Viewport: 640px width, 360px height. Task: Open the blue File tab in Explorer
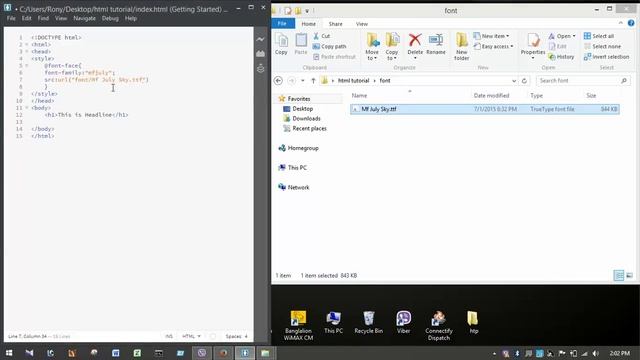pyautogui.click(x=282, y=24)
